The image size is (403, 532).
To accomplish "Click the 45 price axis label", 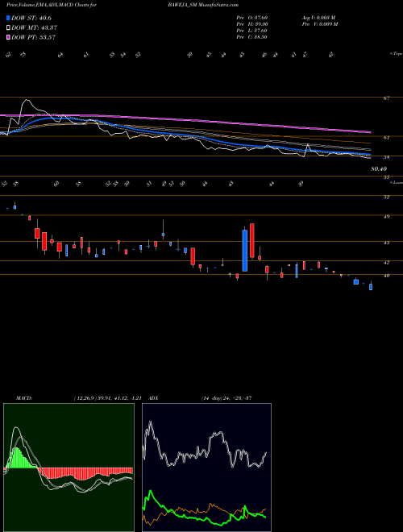I will tap(386, 243).
